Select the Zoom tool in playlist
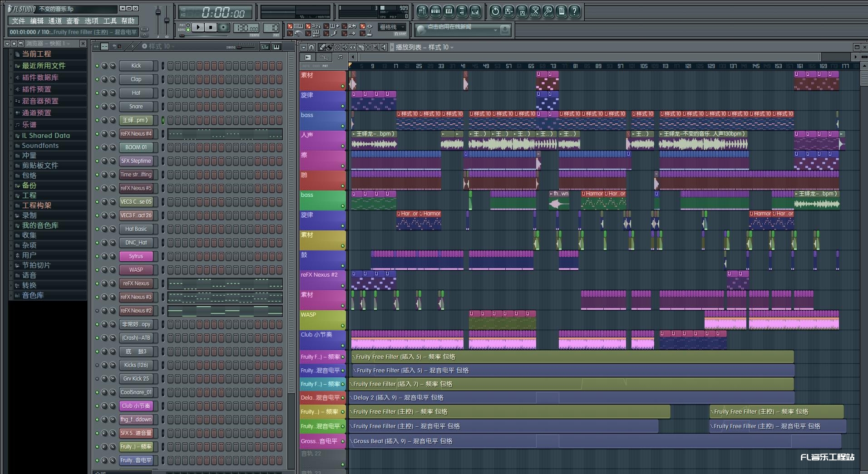 (375, 47)
